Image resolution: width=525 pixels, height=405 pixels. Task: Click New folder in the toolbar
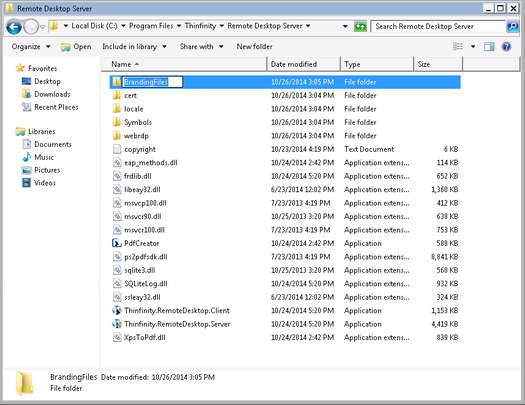coord(254,47)
